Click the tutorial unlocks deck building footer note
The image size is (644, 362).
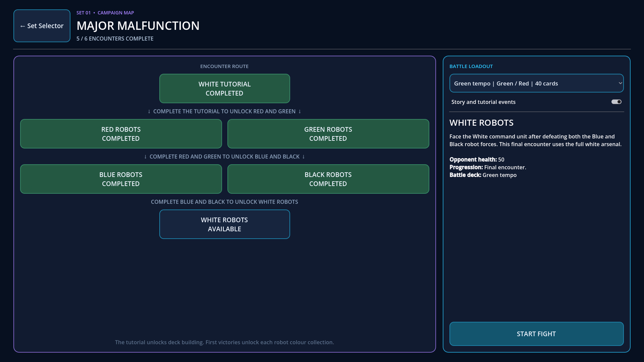point(224,342)
